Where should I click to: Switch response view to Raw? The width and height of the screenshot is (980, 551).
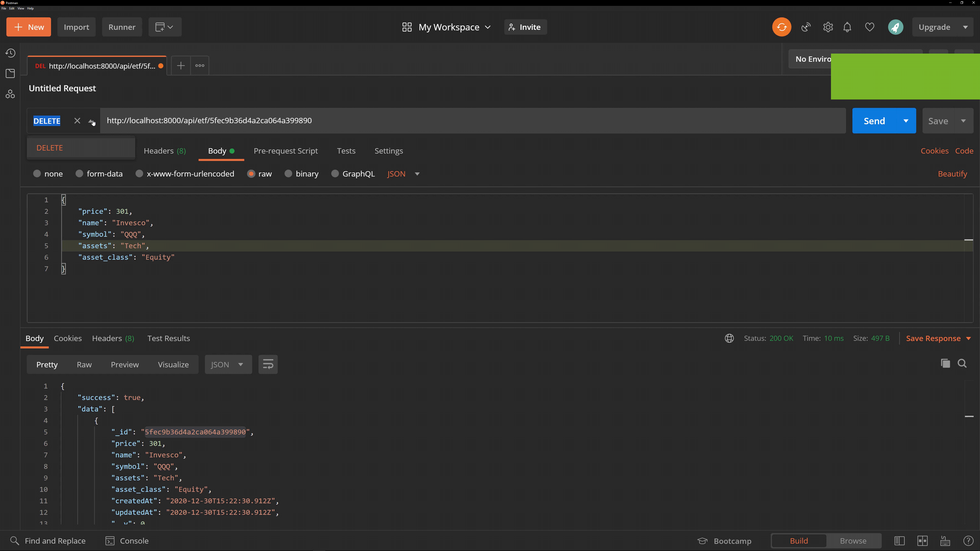tap(84, 364)
